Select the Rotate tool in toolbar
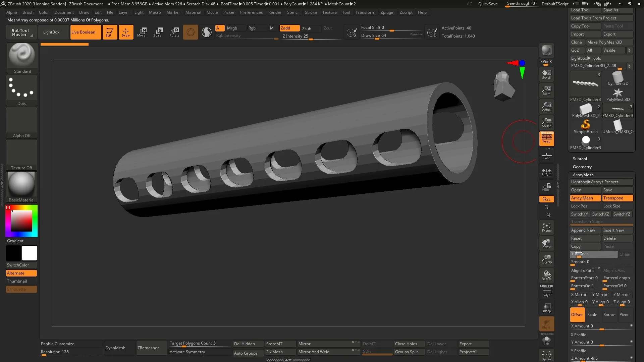 (x=174, y=32)
